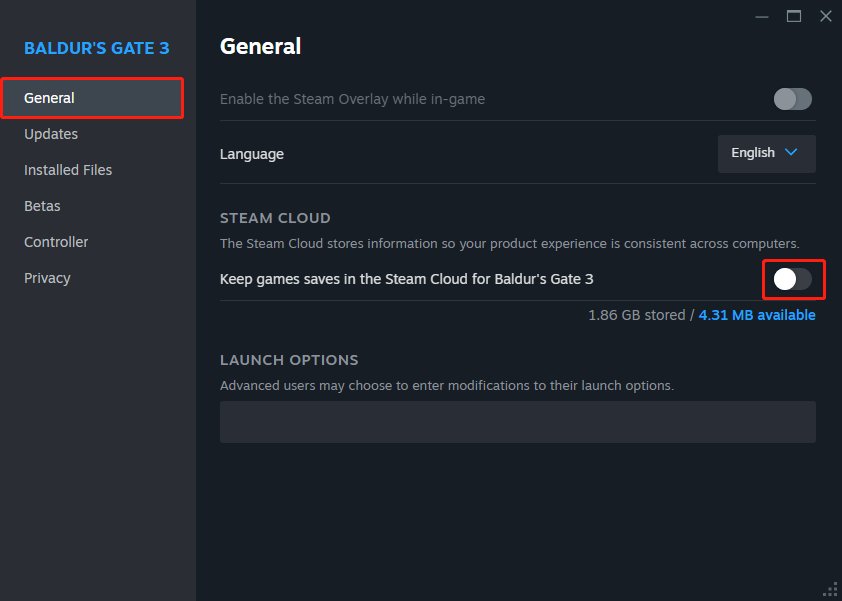
Task: Go to the Betas tab
Action: (42, 206)
